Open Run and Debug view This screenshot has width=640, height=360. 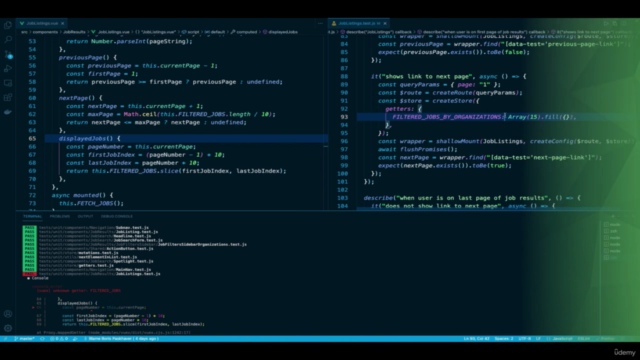8,69
